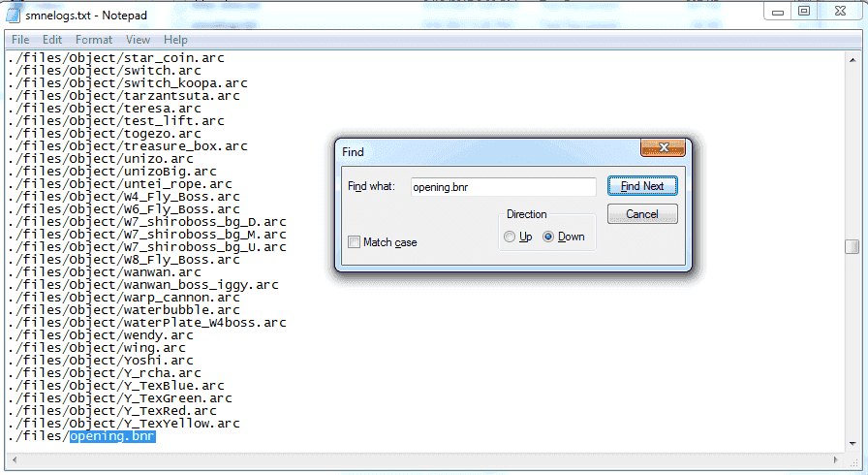The height and width of the screenshot is (475, 868).
Task: Click the line ./files/Object/switch.arc
Action: click(105, 71)
